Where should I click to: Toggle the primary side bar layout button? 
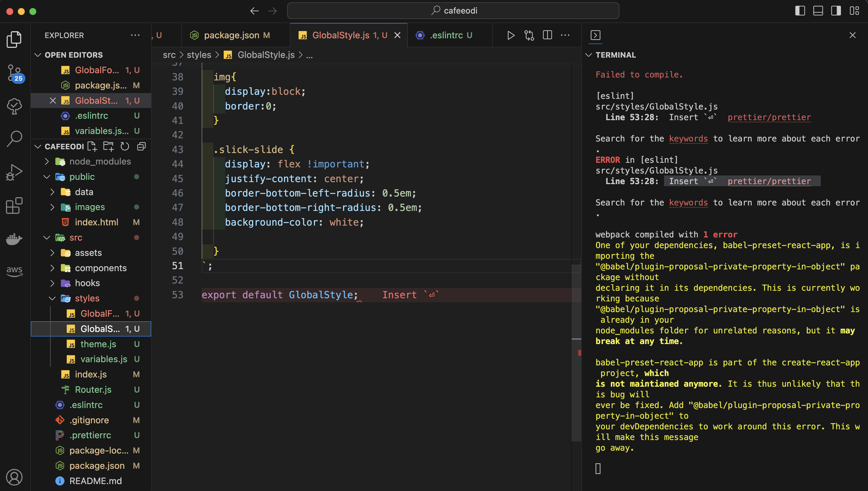point(800,11)
